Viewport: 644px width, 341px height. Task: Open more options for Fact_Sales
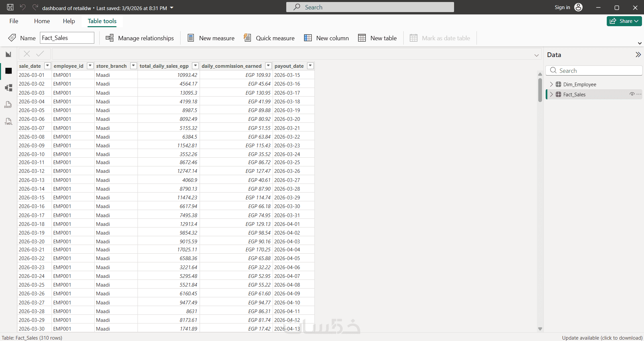click(x=639, y=94)
